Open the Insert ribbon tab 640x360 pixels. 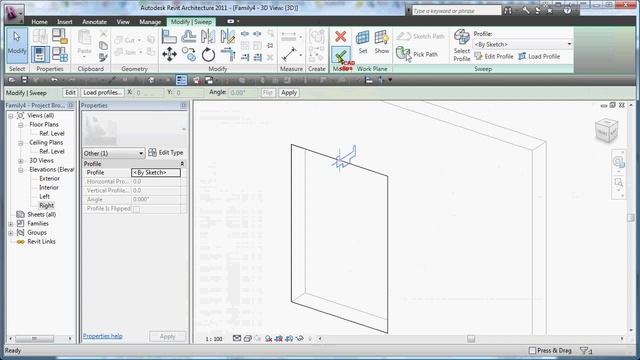coord(64,22)
